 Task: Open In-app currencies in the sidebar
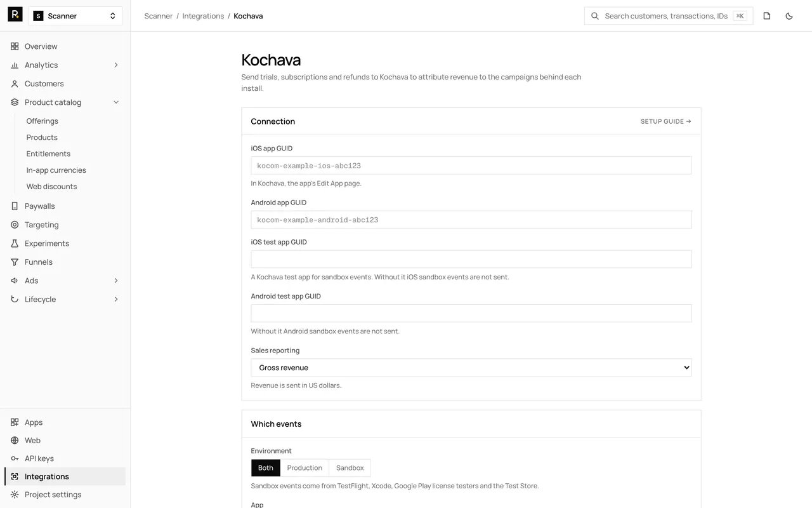[x=56, y=170]
